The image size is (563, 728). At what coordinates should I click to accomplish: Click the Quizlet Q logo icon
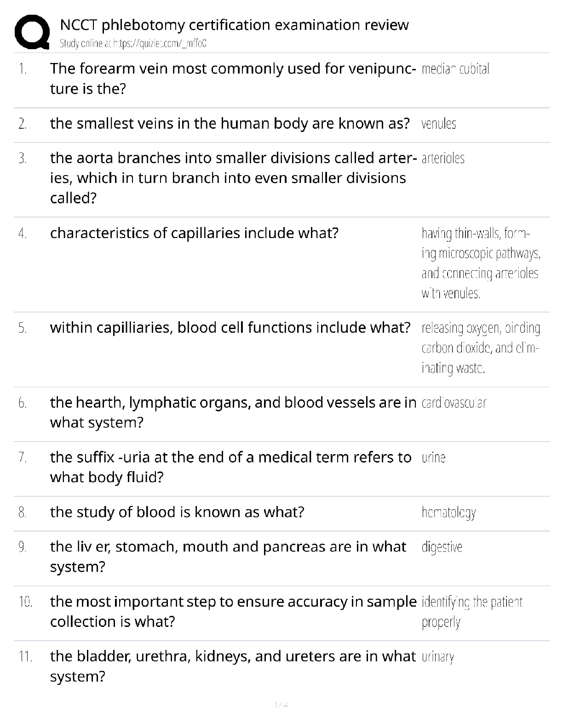point(32,32)
